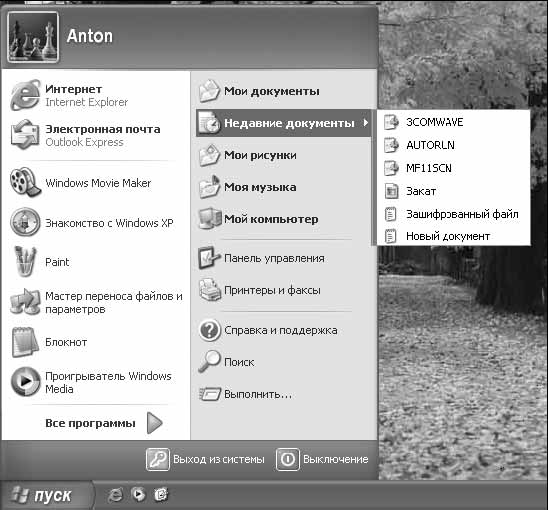Screen dimensions: 548x510
Task: Click the Мой компьютер label
Action: (x=271, y=219)
